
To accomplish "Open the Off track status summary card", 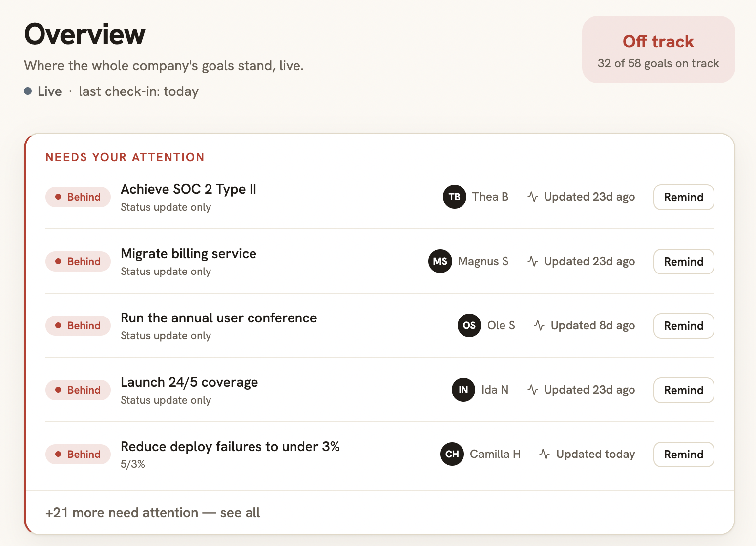I will (659, 49).
